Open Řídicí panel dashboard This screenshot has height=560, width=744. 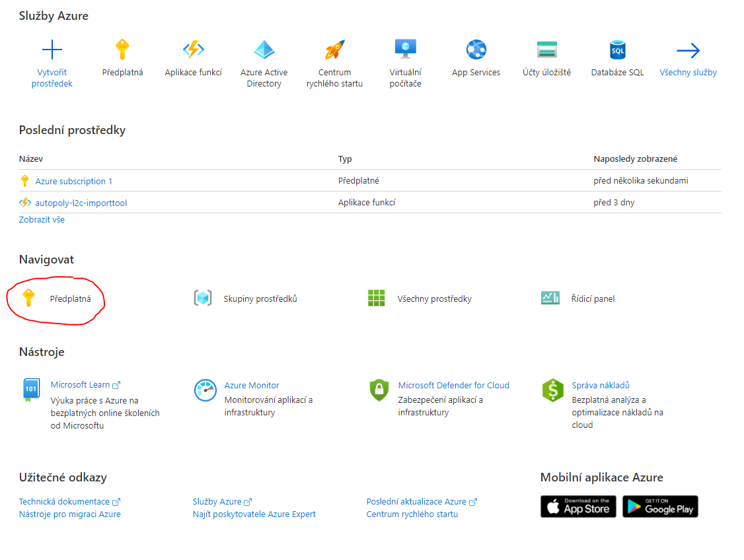point(593,299)
